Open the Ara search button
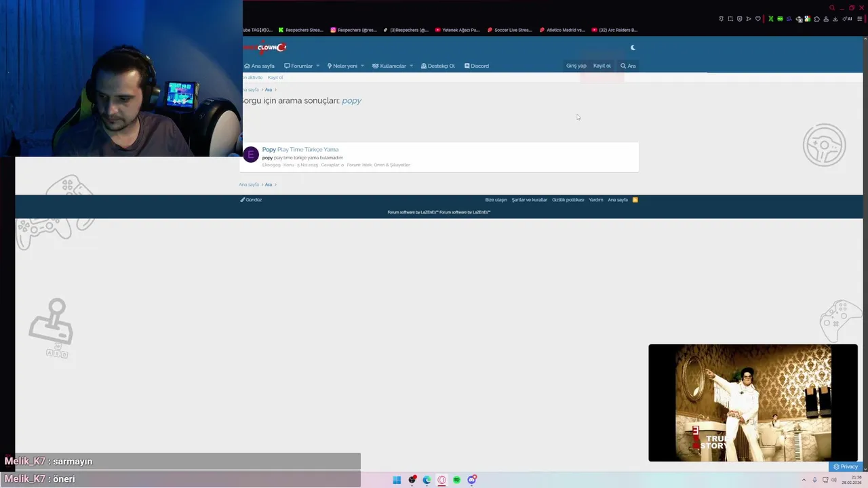This screenshot has height=488, width=868. pos(628,66)
